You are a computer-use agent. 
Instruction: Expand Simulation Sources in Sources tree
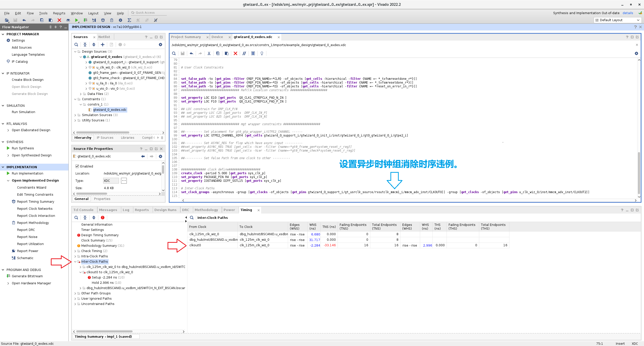point(75,115)
